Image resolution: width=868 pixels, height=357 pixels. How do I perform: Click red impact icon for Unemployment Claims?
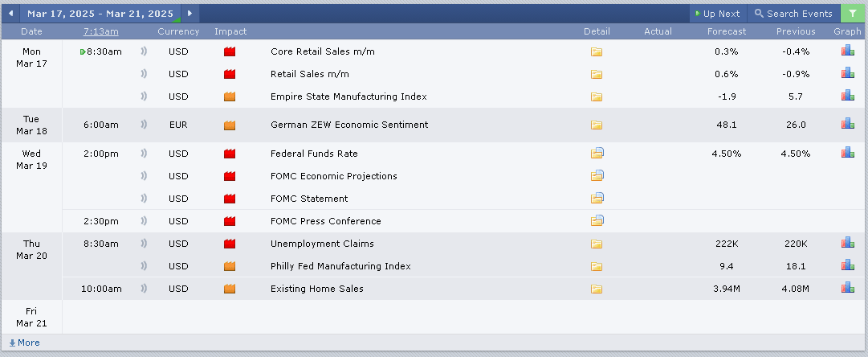230,244
